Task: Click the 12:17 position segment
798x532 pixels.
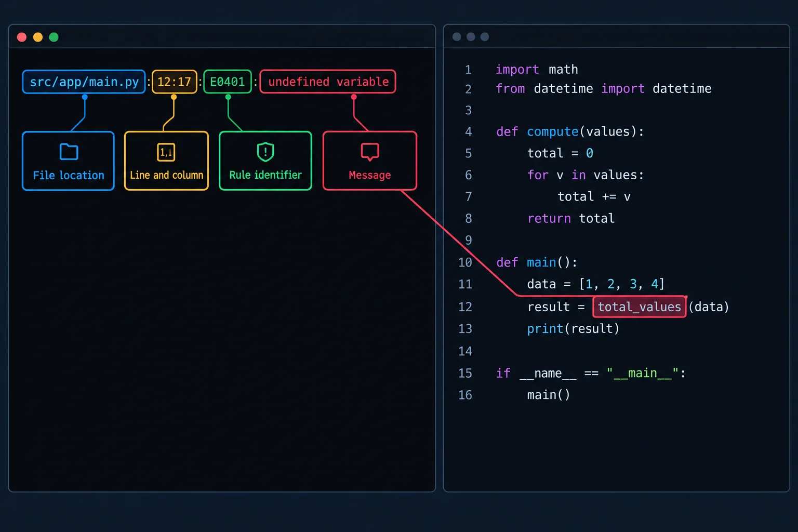Action: [174, 82]
